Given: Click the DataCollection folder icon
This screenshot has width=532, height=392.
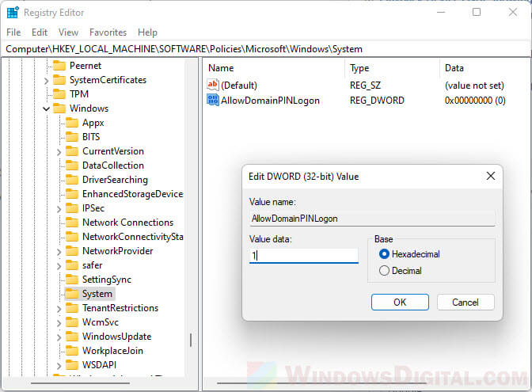Looking at the screenshot, I should coord(71,166).
